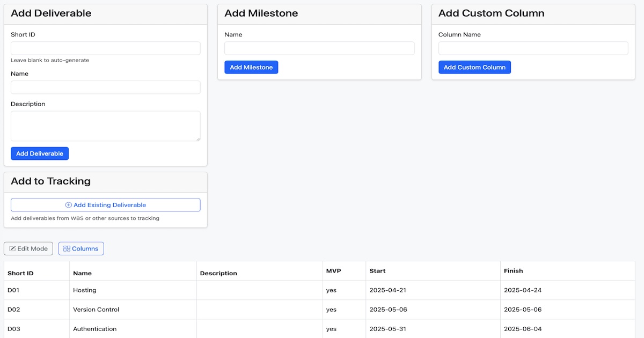Click the Finish column header
Screen dimensions: 644x338
[x=568, y=271]
